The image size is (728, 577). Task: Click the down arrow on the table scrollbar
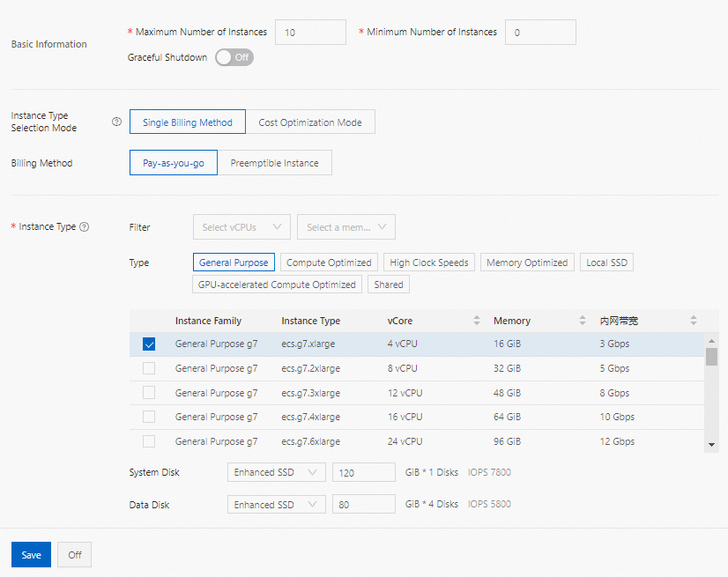pyautogui.click(x=712, y=444)
